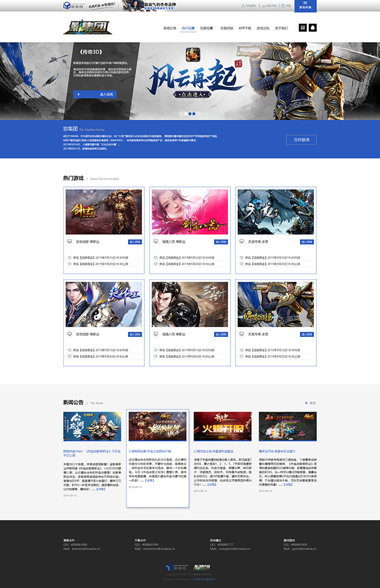Click the plus icon beside 更多 in news section
The width and height of the screenshot is (380, 588).
[x=306, y=403]
